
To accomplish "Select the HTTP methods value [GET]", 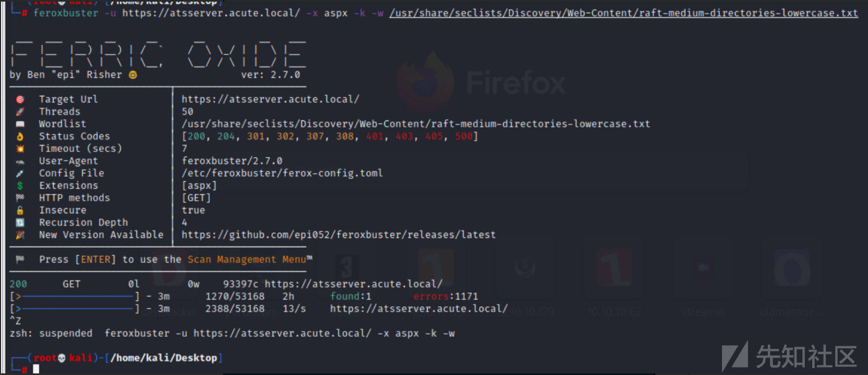I will tap(196, 198).
